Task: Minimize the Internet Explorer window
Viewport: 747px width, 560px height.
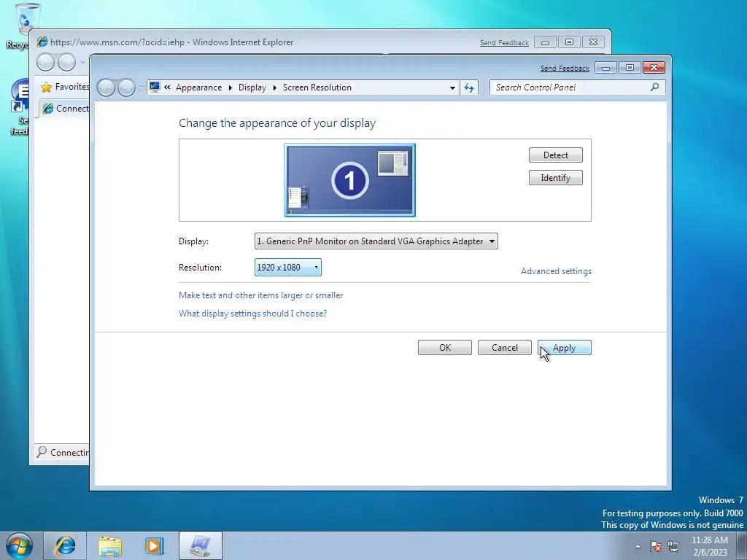Action: tap(545, 42)
